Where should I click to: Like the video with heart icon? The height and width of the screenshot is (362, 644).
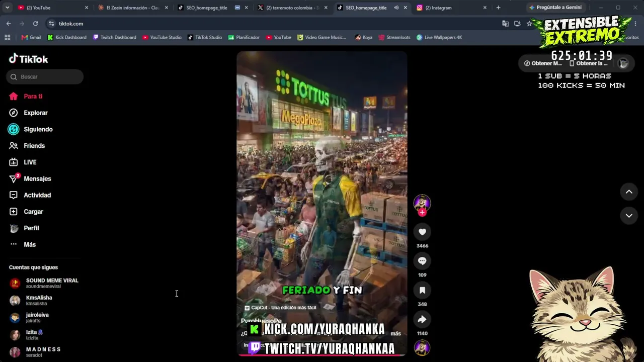click(x=422, y=232)
